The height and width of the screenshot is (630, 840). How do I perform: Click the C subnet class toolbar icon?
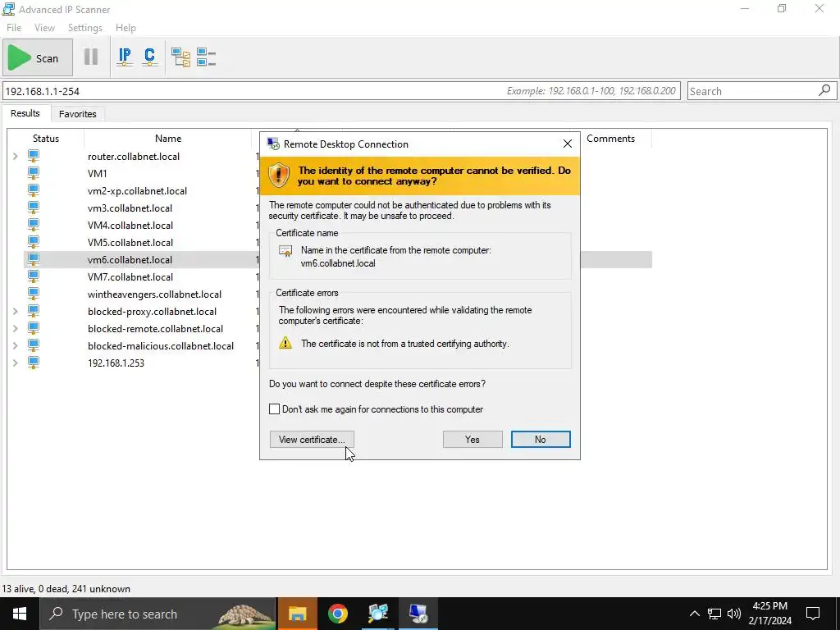pyautogui.click(x=149, y=57)
